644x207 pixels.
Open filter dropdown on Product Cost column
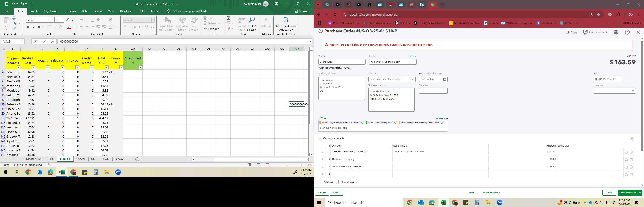tap(33, 67)
